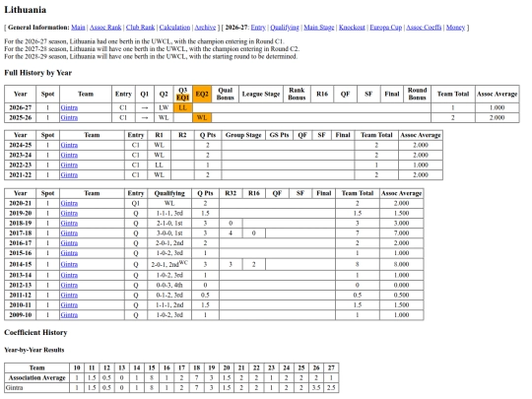Viewport: 532px width, 399px height.
Task: Select the 2026-27 year cell
Action: (x=21, y=107)
